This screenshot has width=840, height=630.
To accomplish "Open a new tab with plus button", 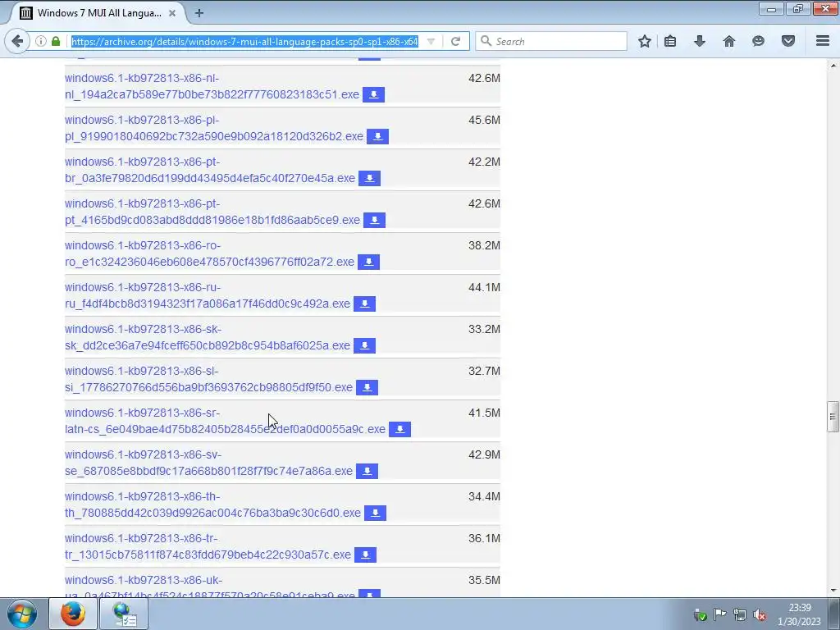I will click(199, 13).
